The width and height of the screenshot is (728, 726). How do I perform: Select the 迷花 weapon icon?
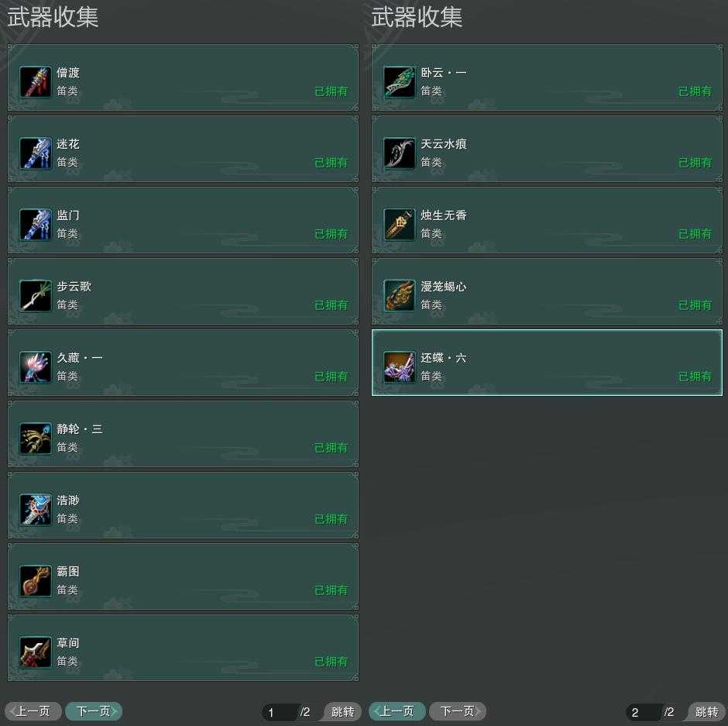[x=36, y=153]
